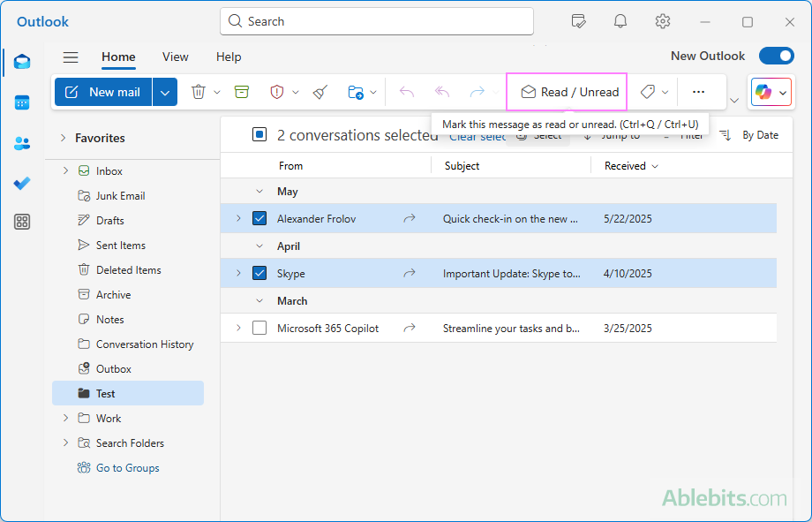This screenshot has width=812, height=522.
Task: Select the Deleted Items folder
Action: [x=128, y=270]
